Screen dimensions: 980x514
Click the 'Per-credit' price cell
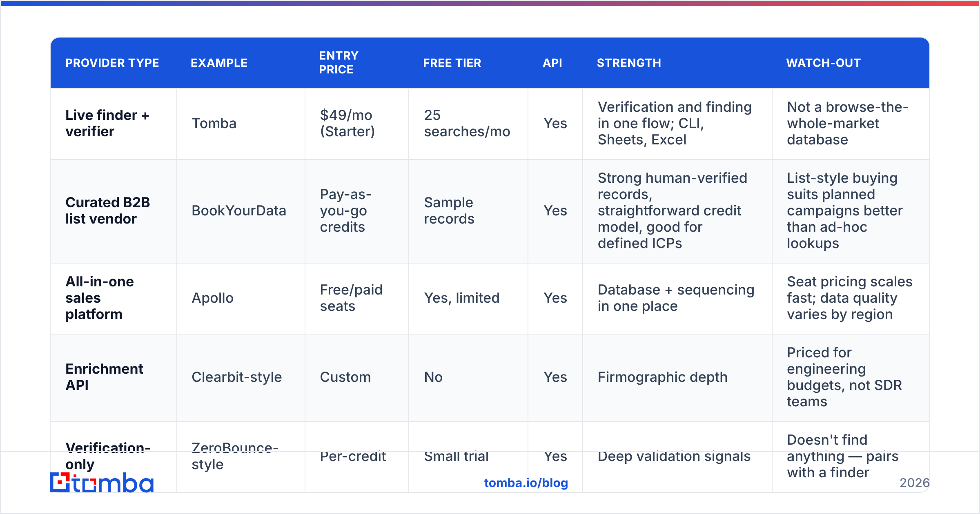coord(357,456)
